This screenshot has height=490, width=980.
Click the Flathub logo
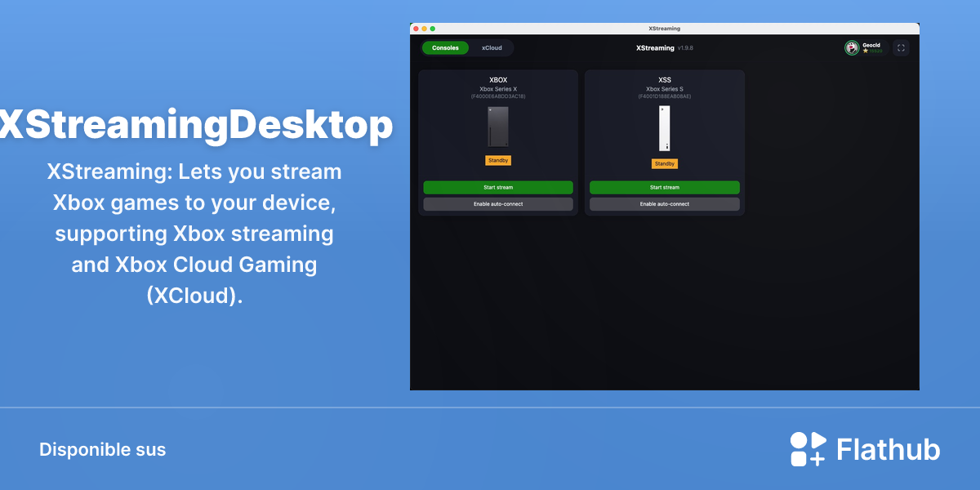[x=865, y=449]
